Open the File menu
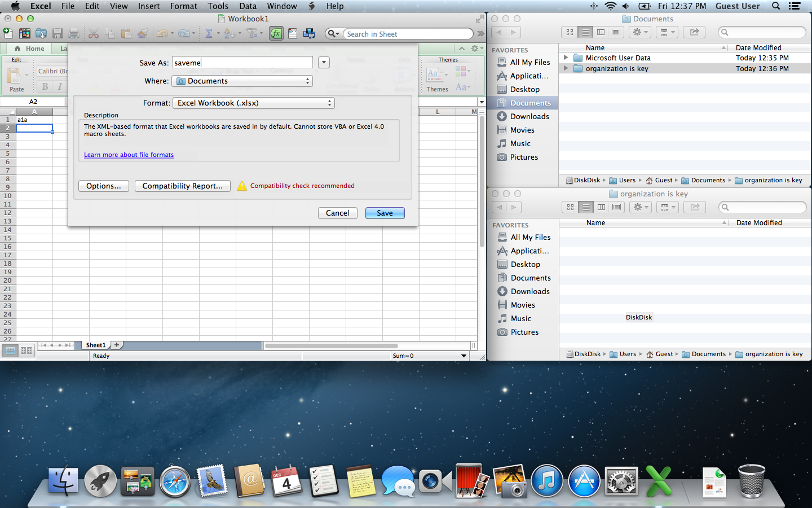Image resolution: width=812 pixels, height=508 pixels. pyautogui.click(x=68, y=6)
